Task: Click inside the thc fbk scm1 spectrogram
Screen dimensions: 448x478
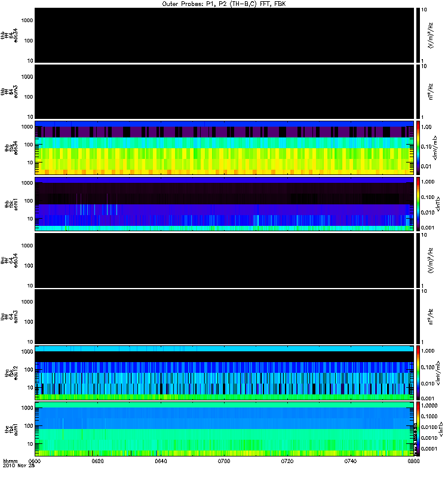Action: 224,429
